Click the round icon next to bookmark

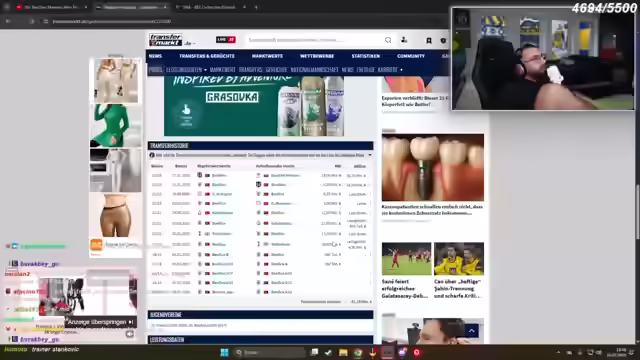click(x=443, y=40)
